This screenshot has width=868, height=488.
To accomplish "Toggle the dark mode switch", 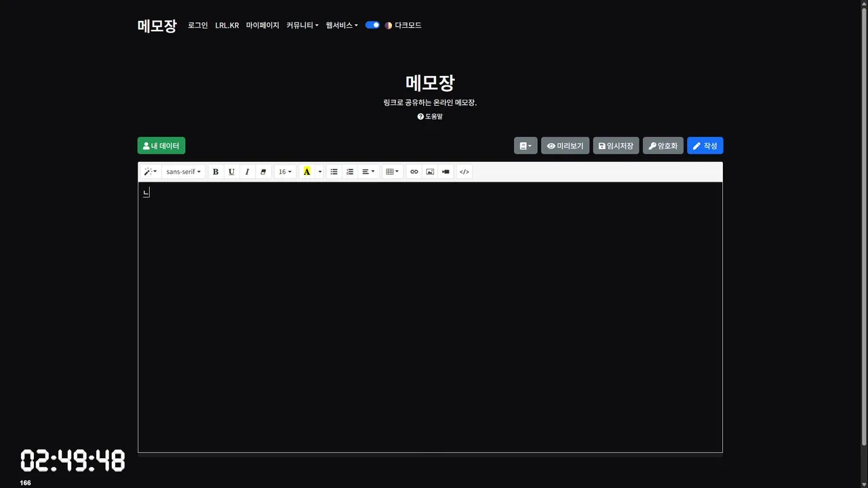I will [x=372, y=25].
